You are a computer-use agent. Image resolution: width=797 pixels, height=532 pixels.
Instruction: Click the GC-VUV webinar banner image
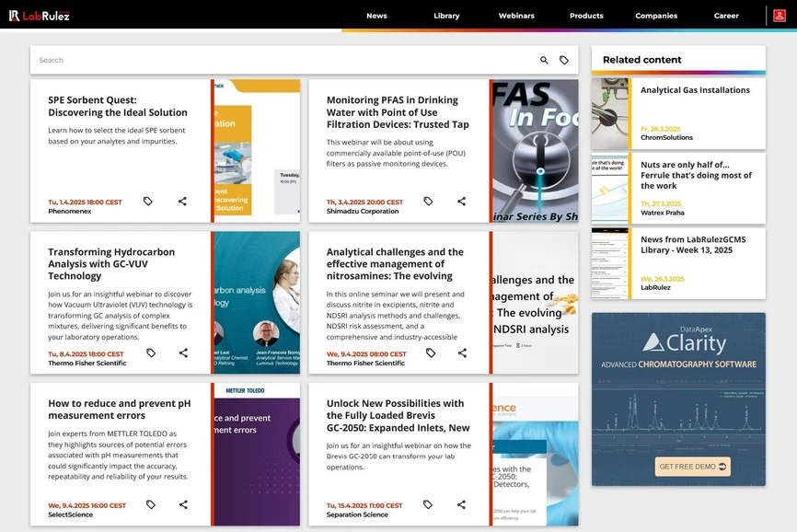coord(257,302)
